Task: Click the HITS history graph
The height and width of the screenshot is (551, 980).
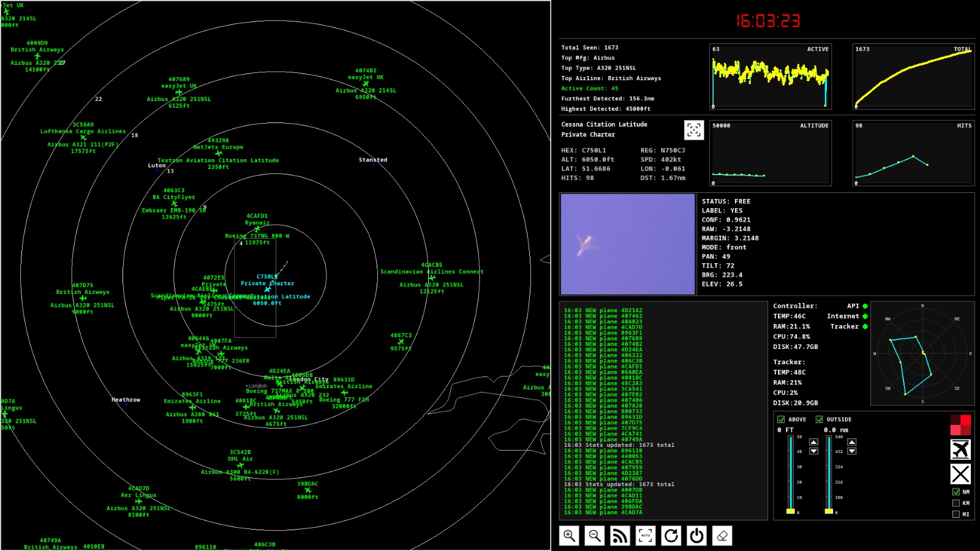Action: [x=913, y=153]
